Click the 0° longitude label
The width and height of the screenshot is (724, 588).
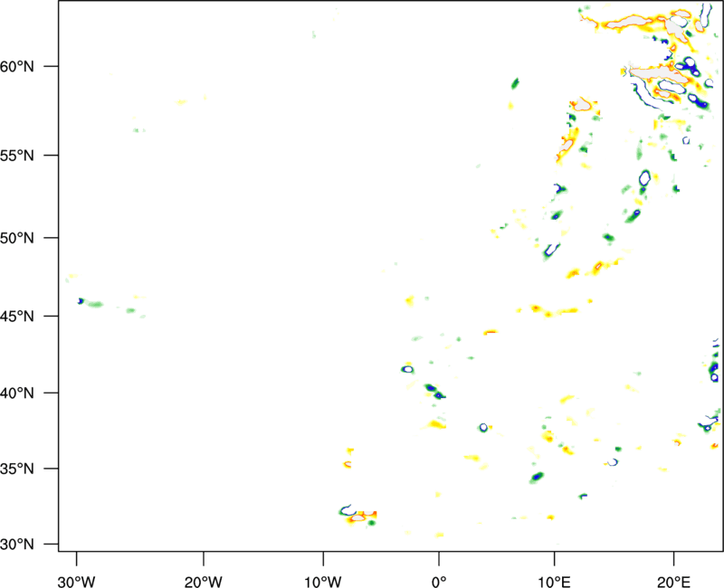click(439, 582)
